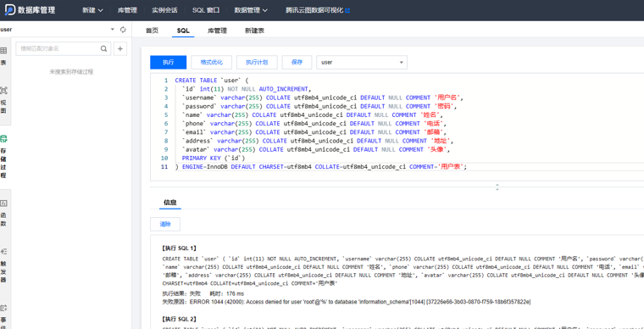Click the 耗时：176 ms text
Image resolution: width=644 pixels, height=329 pixels.
point(227,293)
